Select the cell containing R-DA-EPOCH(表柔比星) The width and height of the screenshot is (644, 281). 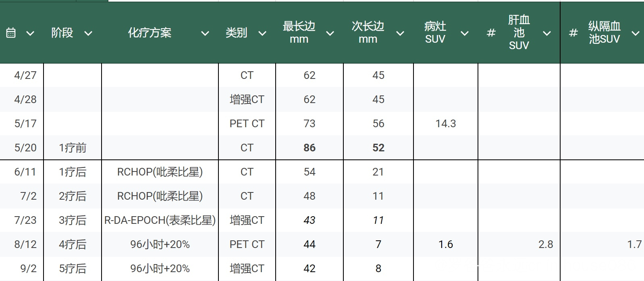point(160,220)
